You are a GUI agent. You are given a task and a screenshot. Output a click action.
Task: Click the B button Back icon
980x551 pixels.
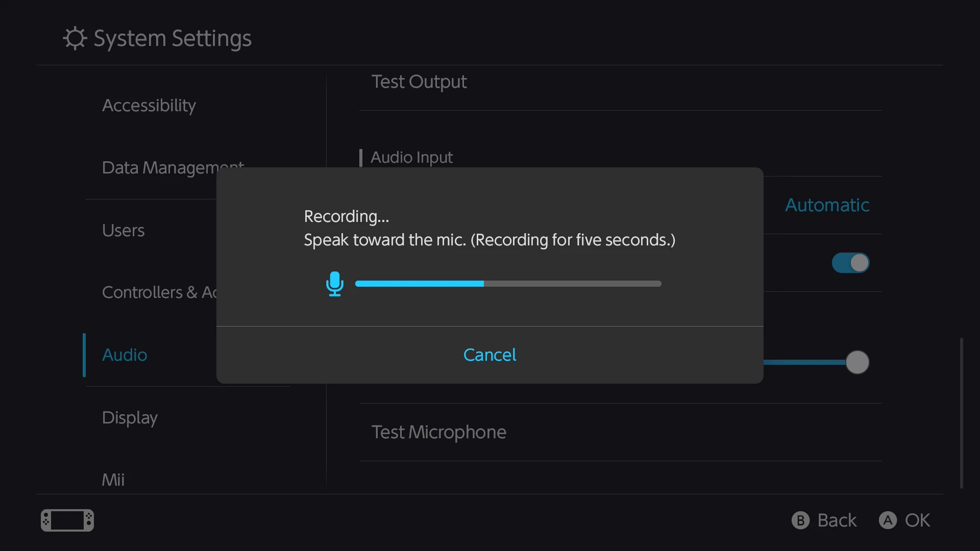click(800, 520)
